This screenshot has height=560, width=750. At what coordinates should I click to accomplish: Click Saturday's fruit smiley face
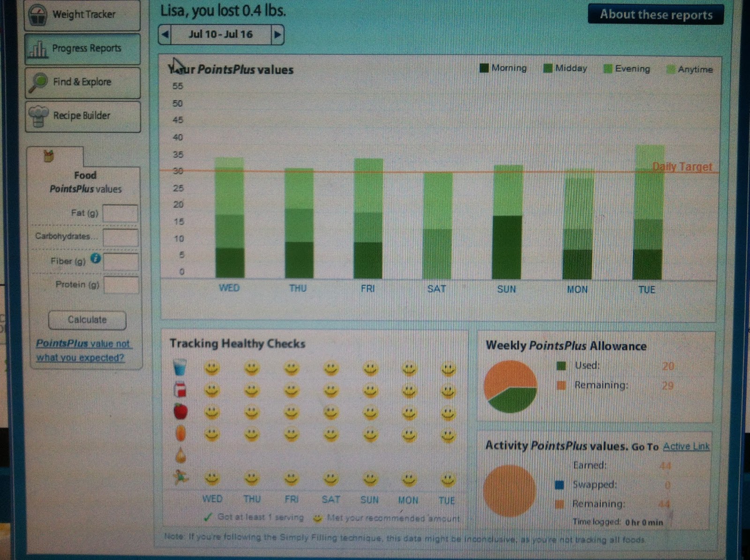pos(331,412)
